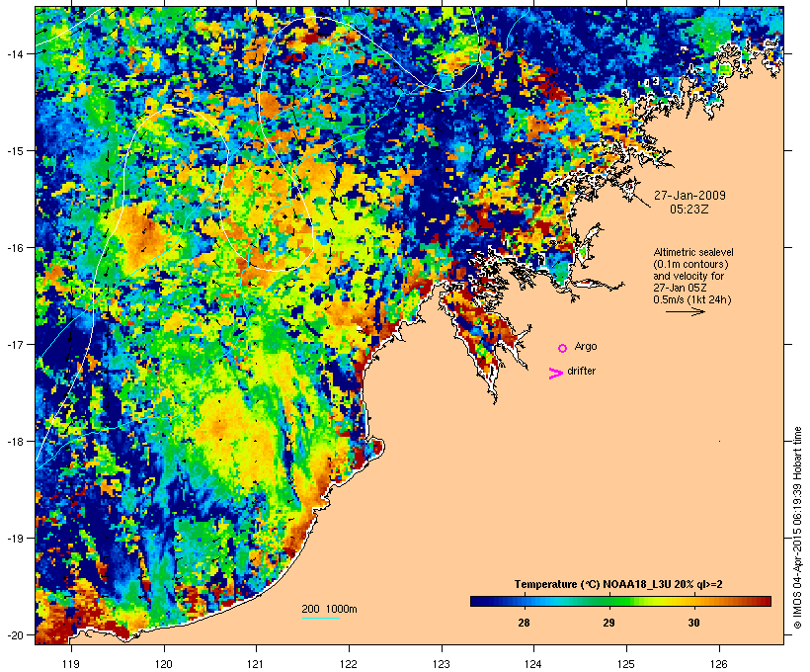Click the velocity scale arrow in legend

pos(685,311)
